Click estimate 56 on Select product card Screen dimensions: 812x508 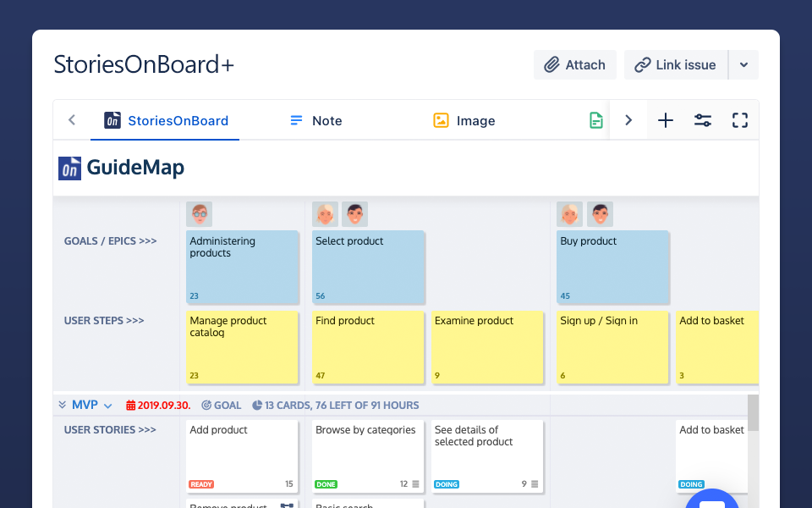(x=321, y=296)
